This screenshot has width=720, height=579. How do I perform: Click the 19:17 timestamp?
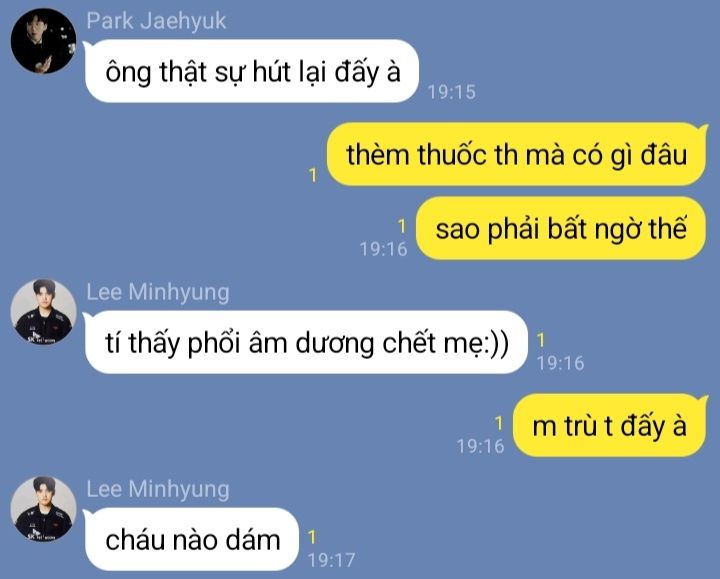331,560
